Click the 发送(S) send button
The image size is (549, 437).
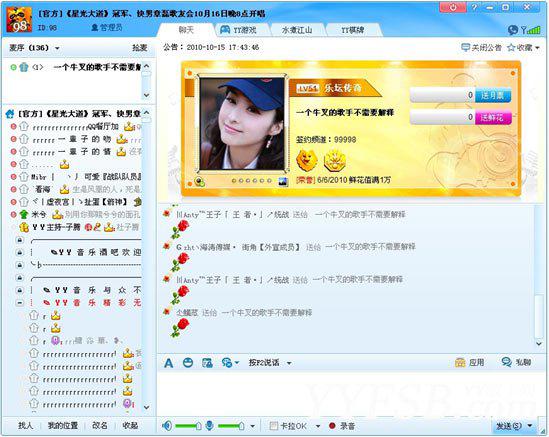point(509,426)
